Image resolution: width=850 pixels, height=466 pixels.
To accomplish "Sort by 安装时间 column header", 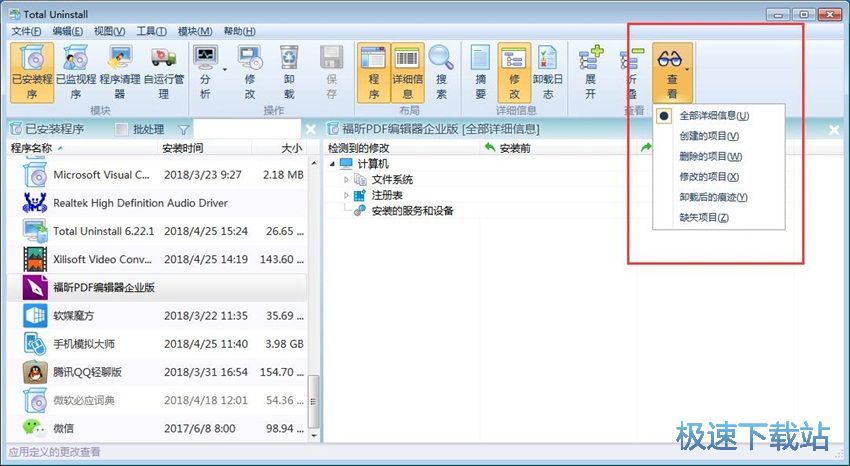I will click(x=205, y=148).
